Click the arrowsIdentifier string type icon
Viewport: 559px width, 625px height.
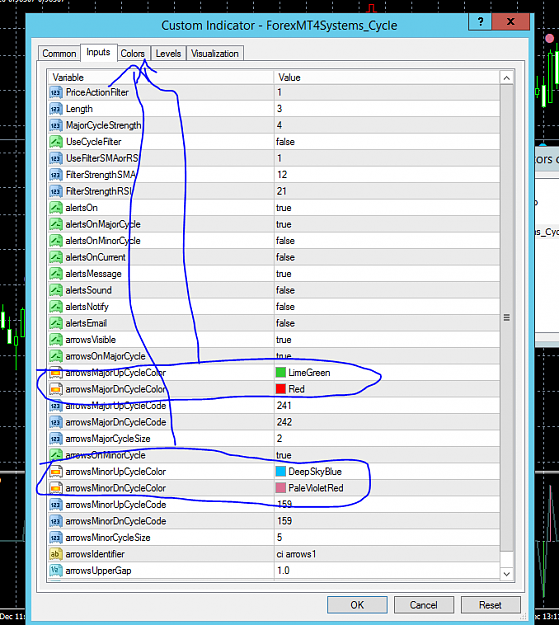56,554
